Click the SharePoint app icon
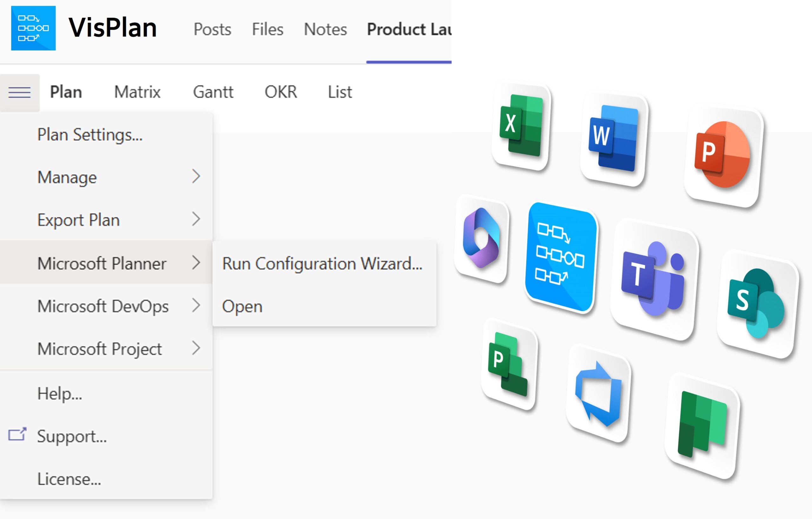Screen dimensions: 812x519 [757, 304]
